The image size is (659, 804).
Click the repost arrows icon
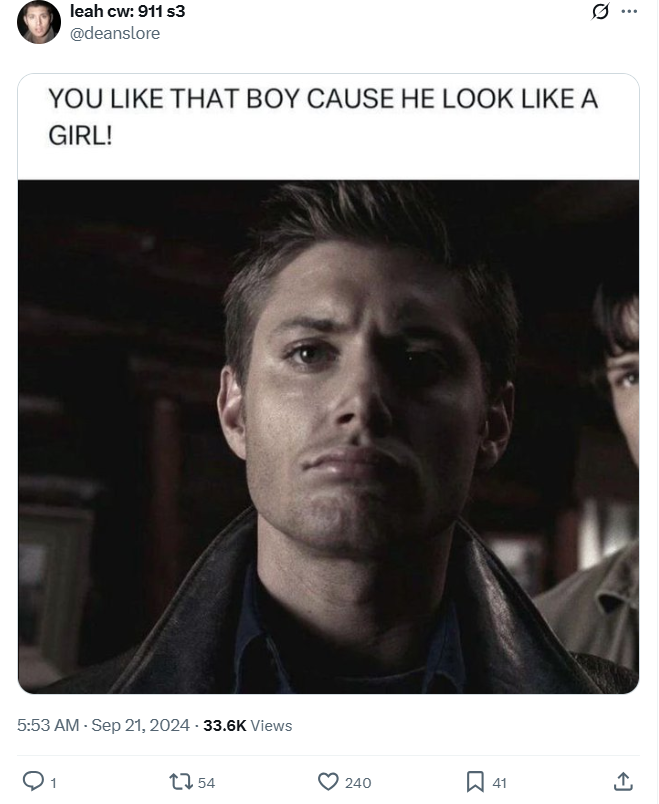point(181,782)
